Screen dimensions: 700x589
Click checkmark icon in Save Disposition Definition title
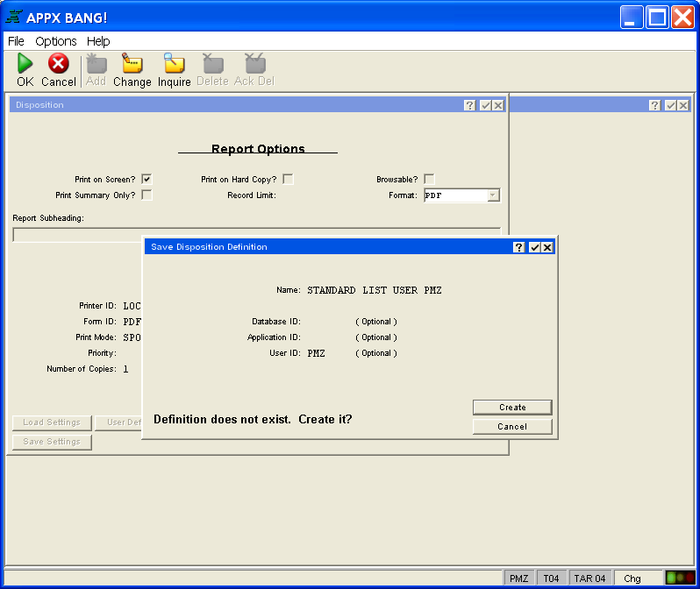[x=534, y=247]
